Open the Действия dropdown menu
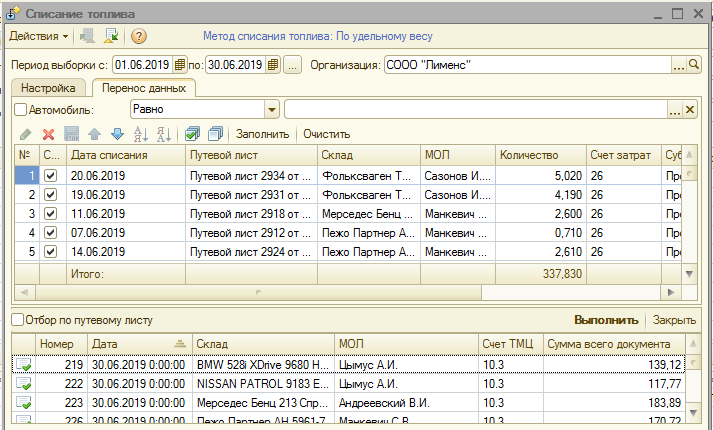Viewport: 713px width, 430px height. 39,37
